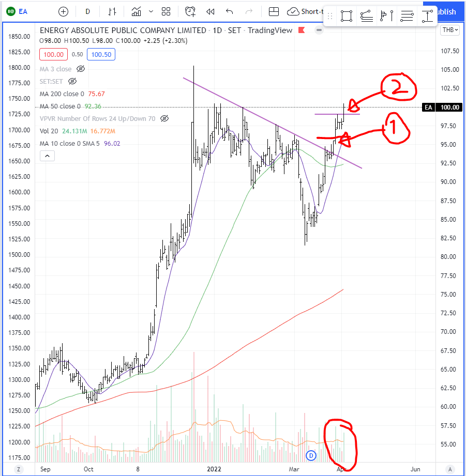This screenshot has width=466, height=476.
Task: Click the 100.00 current price tag
Action: click(x=449, y=107)
